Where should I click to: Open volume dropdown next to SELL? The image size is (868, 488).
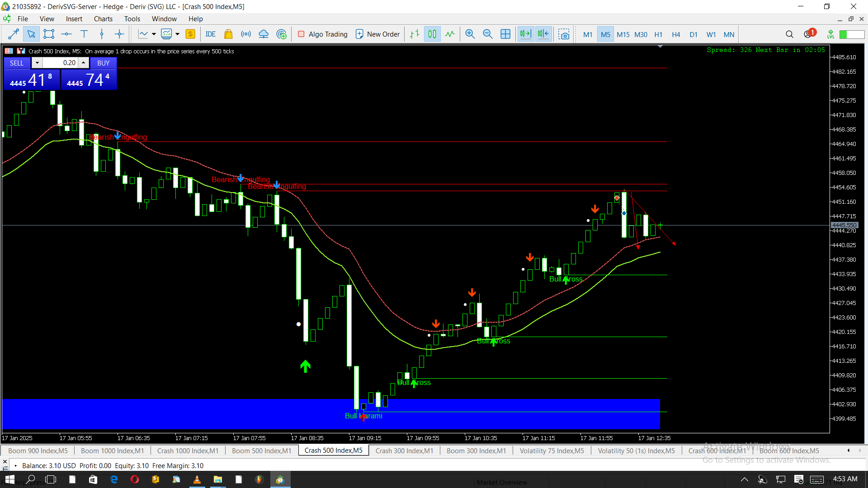coord(37,63)
